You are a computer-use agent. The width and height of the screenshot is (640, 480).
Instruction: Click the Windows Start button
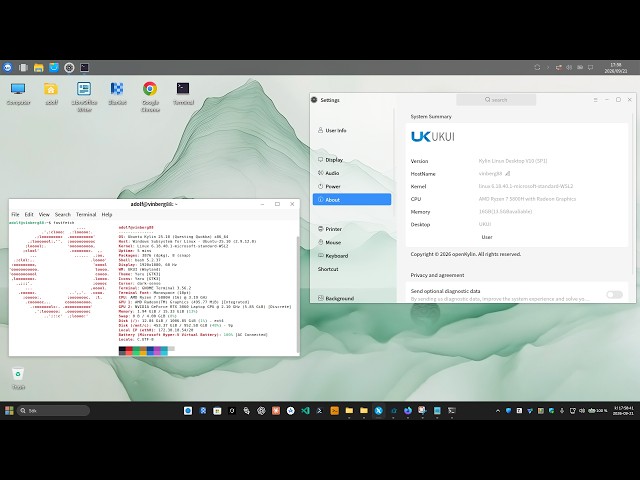(9, 411)
